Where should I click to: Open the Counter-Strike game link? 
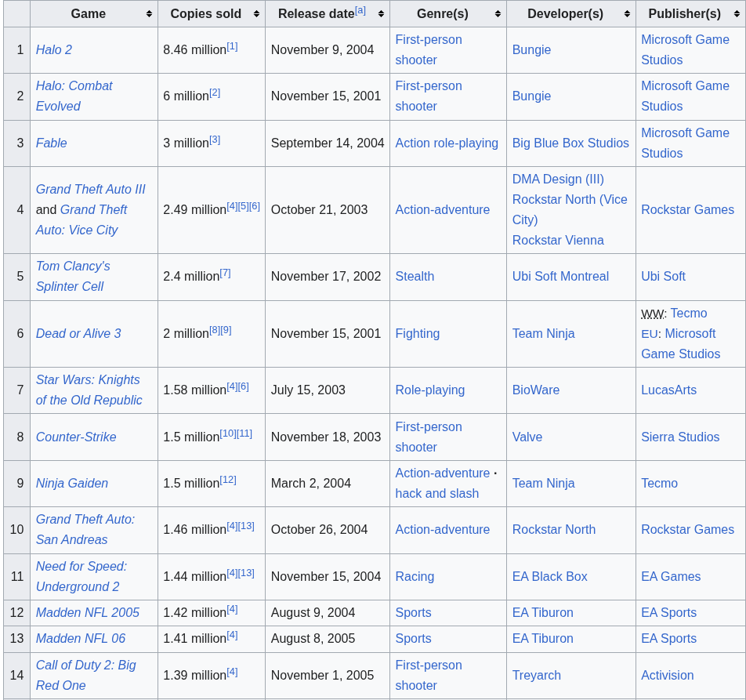coord(76,437)
